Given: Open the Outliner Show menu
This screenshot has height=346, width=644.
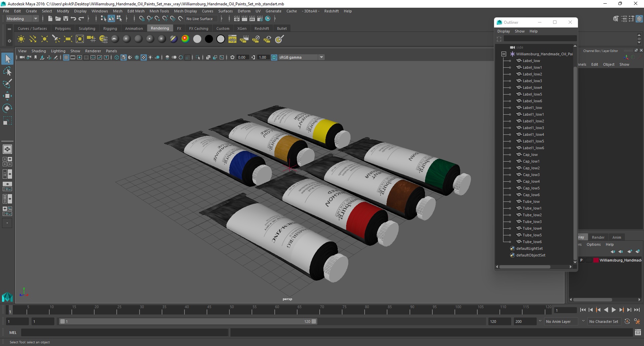Looking at the screenshot, I should [x=520, y=31].
